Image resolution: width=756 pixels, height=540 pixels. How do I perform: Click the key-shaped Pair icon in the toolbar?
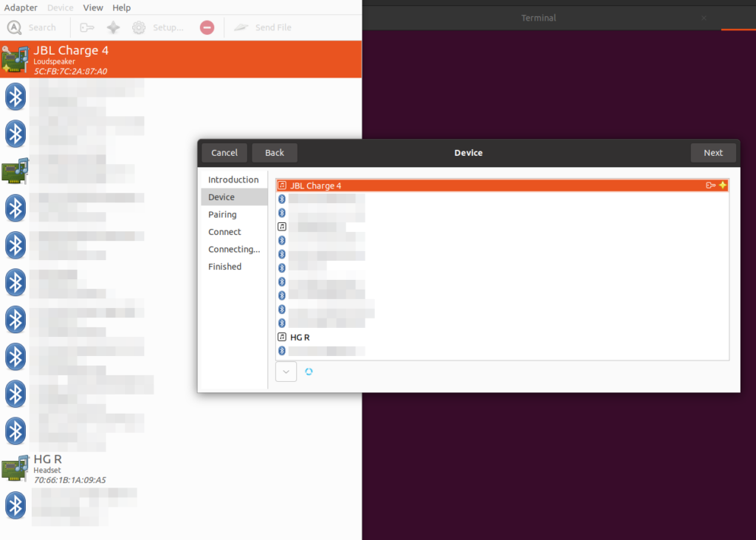(87, 27)
